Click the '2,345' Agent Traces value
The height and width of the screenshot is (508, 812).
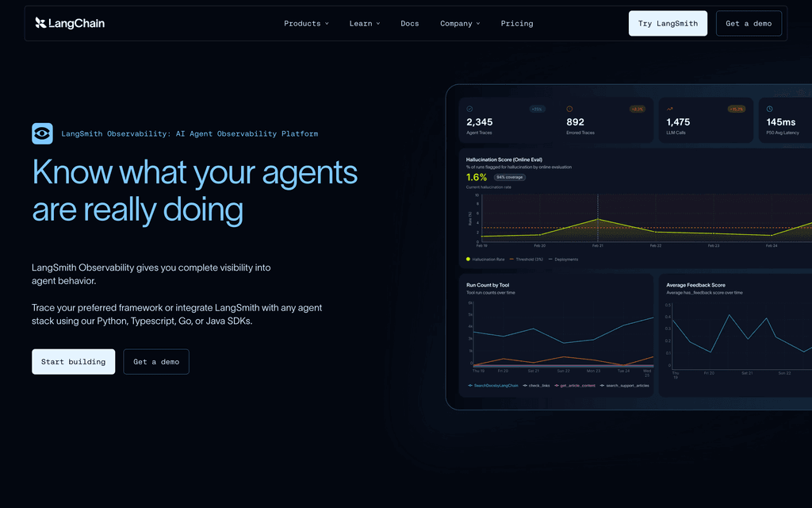(x=480, y=122)
